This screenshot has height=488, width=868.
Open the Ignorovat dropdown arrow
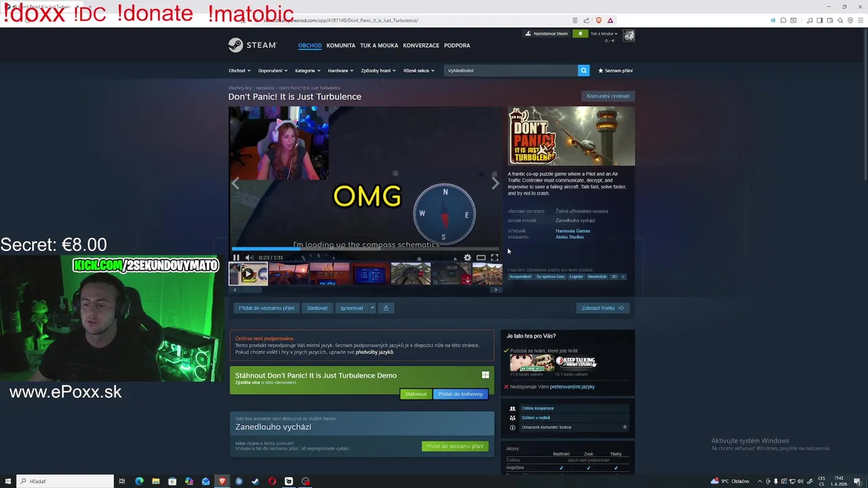coord(372,308)
